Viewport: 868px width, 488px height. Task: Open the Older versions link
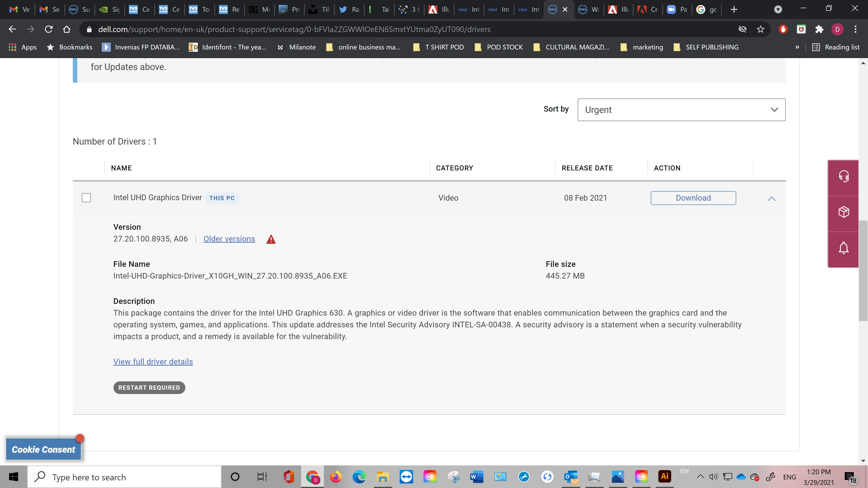[229, 239]
